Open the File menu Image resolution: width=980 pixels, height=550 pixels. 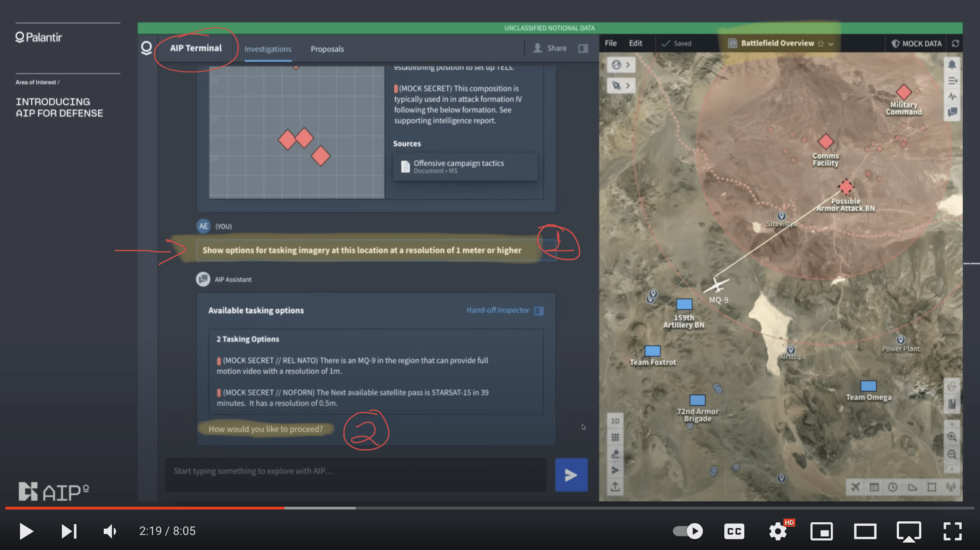[x=611, y=43]
